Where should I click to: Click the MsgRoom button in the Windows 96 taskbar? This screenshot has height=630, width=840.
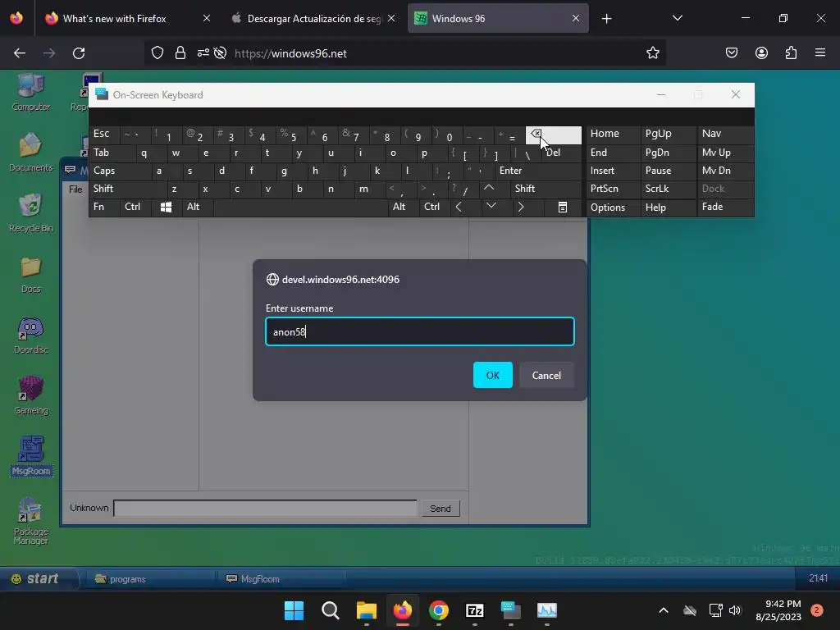point(281,579)
